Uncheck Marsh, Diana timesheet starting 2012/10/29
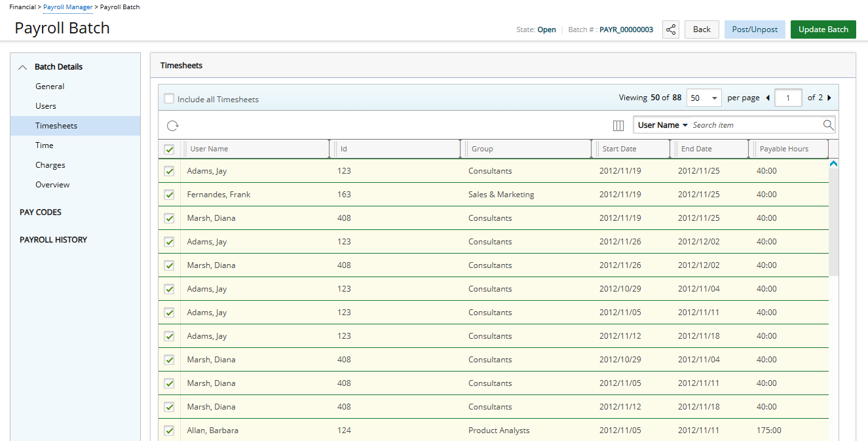868x441 pixels. [x=169, y=360]
